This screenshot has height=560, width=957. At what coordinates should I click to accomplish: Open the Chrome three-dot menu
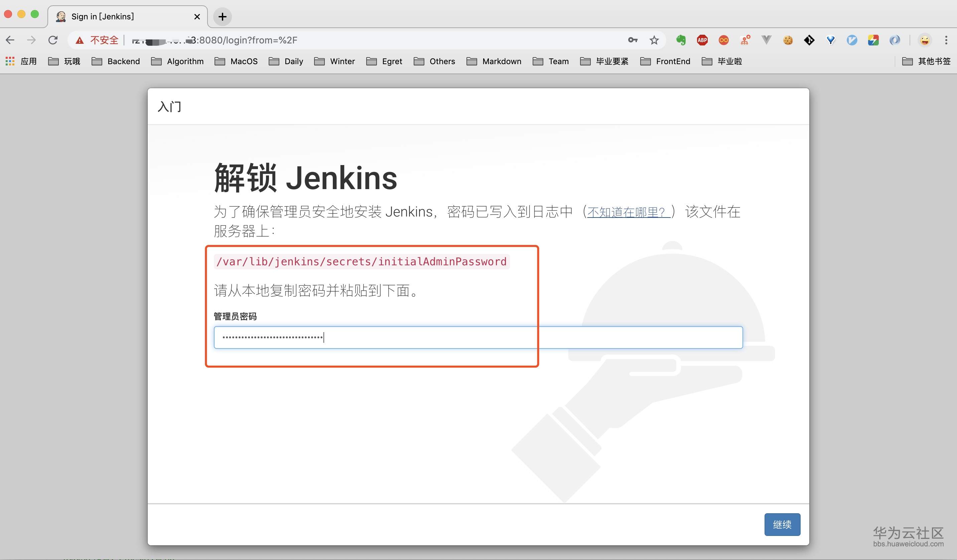tap(946, 40)
